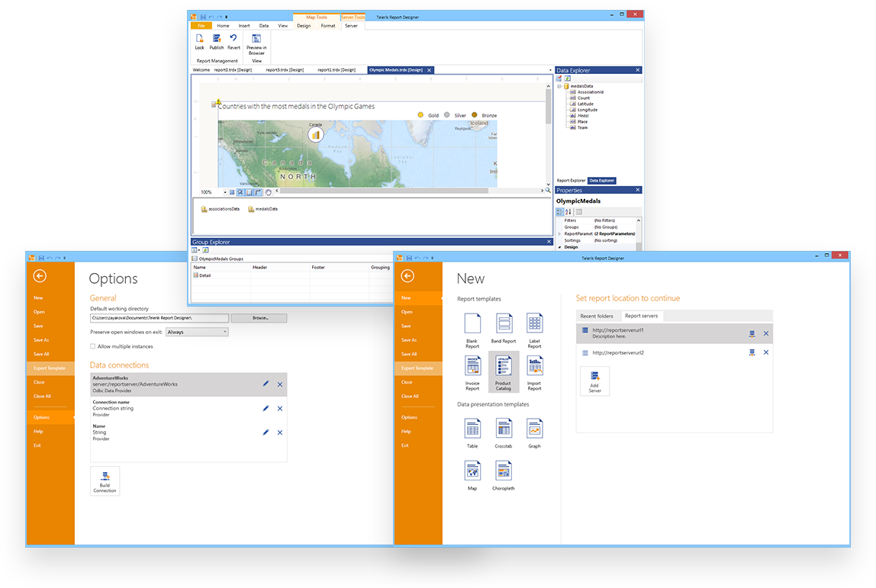
Task: Switch to Report Explorer tab
Action: click(x=571, y=180)
